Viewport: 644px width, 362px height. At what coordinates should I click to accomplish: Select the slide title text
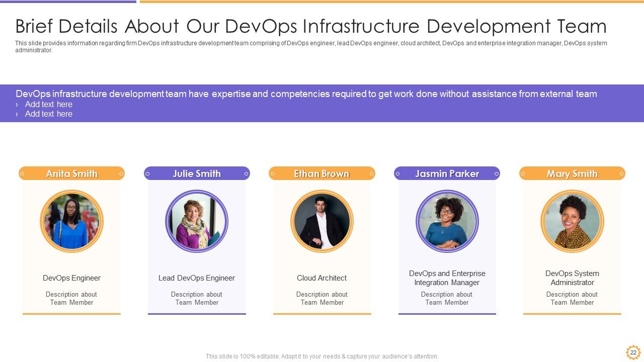(310, 26)
